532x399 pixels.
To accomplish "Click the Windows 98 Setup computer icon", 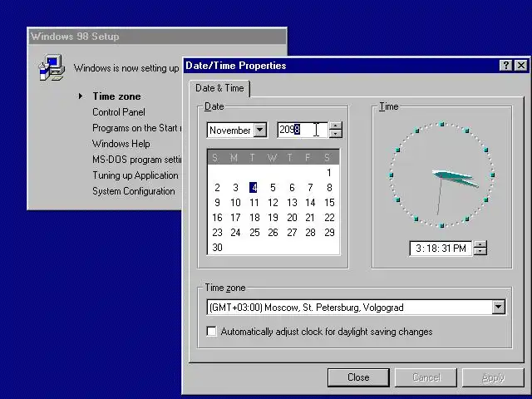I will pos(52,67).
